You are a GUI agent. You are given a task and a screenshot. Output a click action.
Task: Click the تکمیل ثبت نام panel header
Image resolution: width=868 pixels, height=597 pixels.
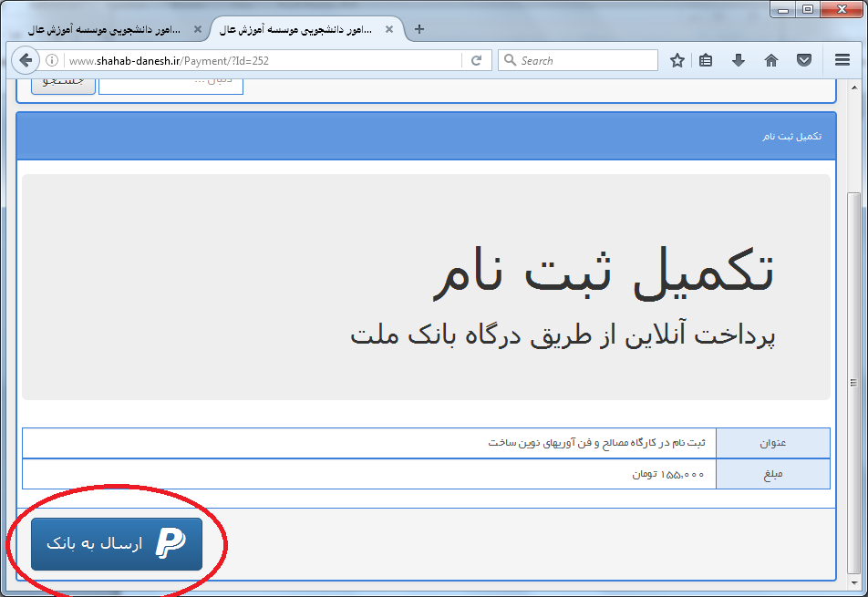[x=427, y=136]
